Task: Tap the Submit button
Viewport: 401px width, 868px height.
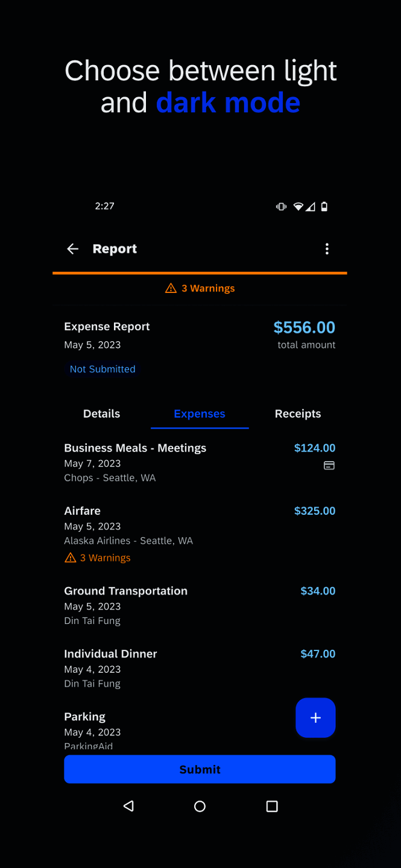Action: pyautogui.click(x=200, y=769)
